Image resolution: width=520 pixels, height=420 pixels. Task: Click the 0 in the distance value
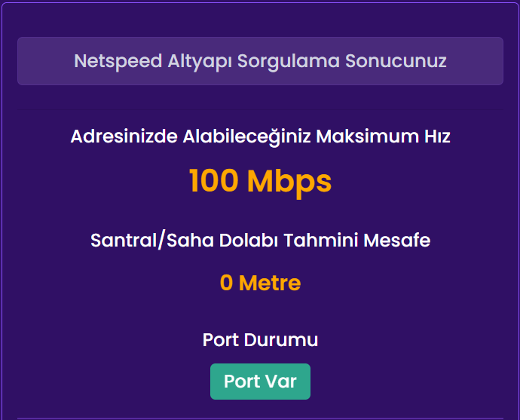point(226,284)
